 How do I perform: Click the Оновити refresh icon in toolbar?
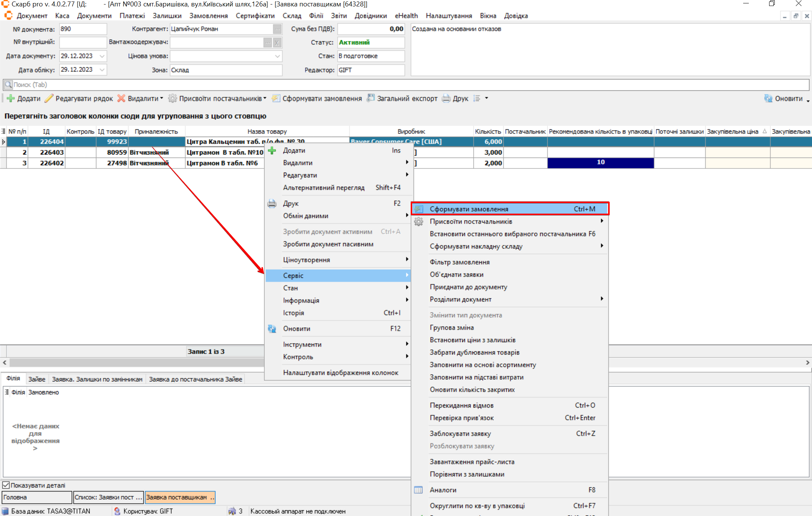click(x=768, y=99)
